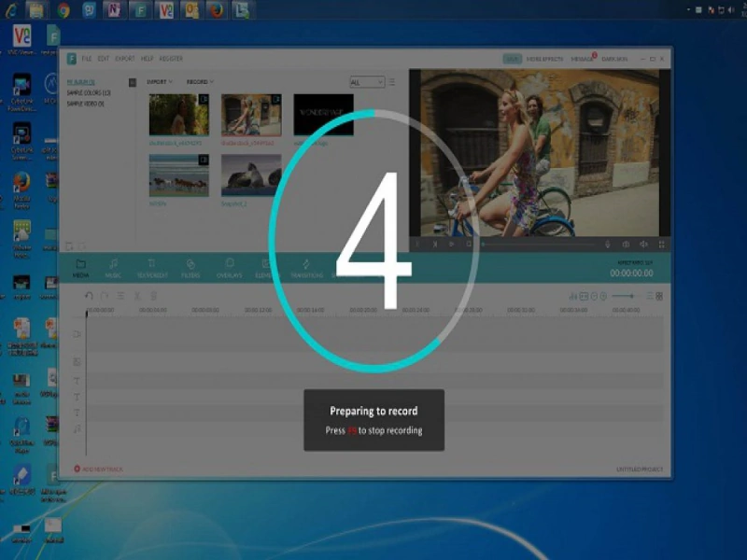Select Sample Colors in the media library
The height and width of the screenshot is (560, 747).
tap(89, 92)
